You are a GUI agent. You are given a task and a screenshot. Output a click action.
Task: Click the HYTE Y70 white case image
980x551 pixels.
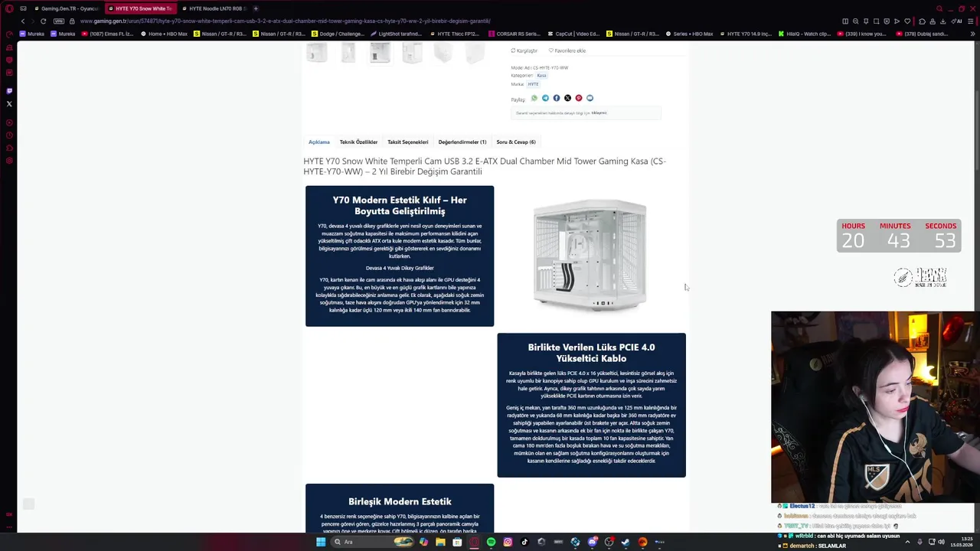pos(590,255)
